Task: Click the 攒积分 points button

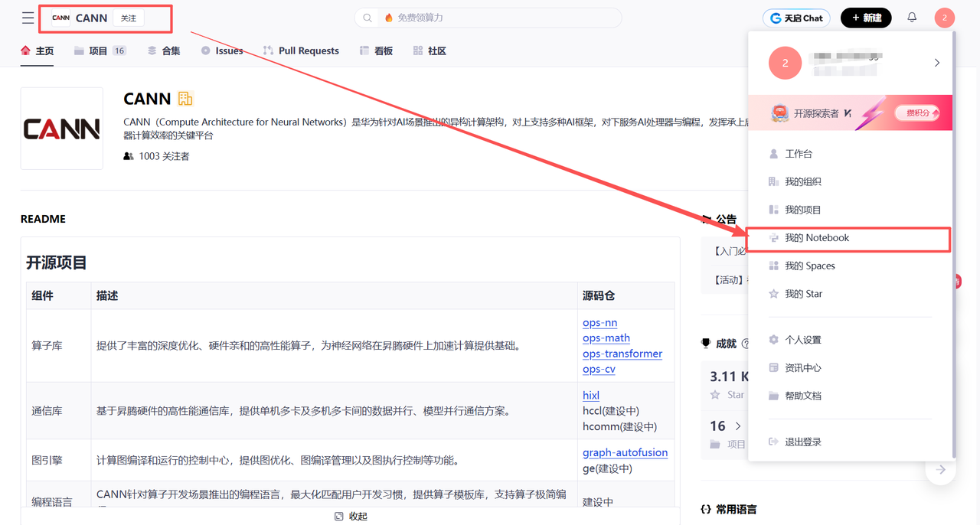Action: [917, 113]
